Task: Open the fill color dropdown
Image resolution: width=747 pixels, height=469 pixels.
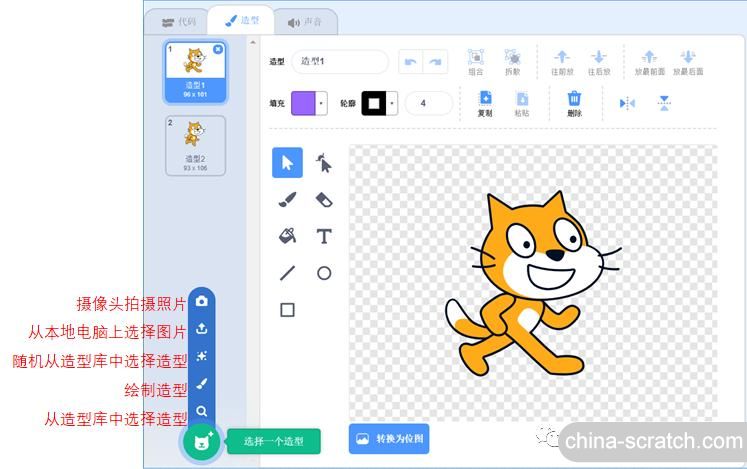Action: [x=321, y=103]
